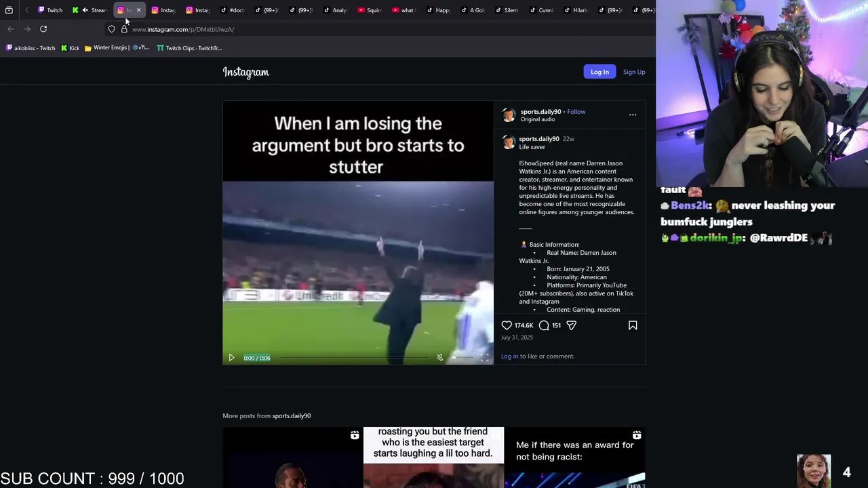868x488 pixels.
Task: Reload the page with the refresh icon
Action: click(43, 28)
